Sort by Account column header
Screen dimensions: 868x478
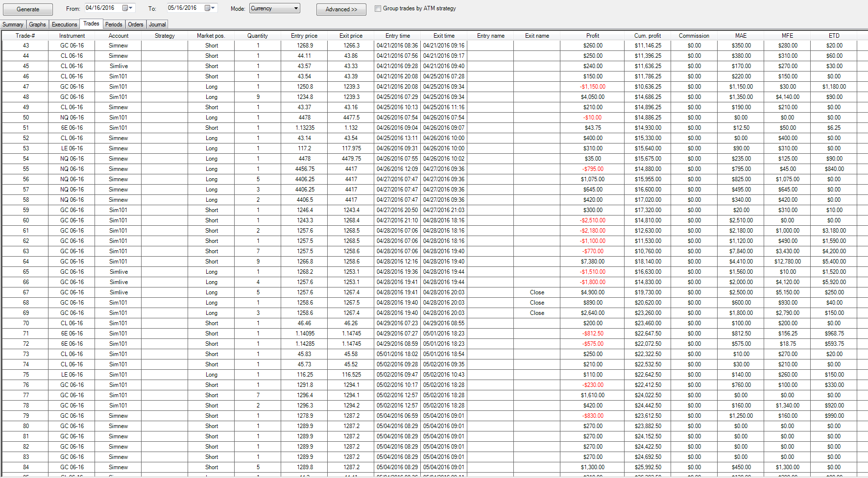[x=119, y=36]
